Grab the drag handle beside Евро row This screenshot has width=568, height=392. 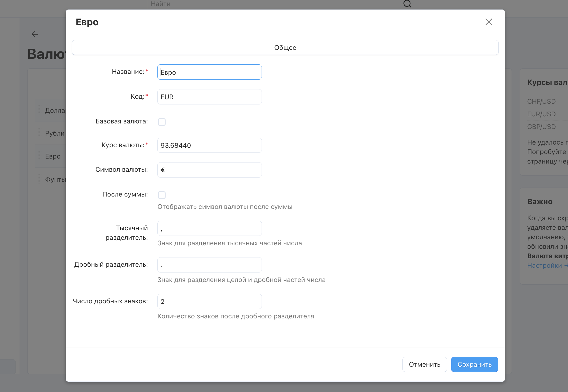(x=40, y=156)
